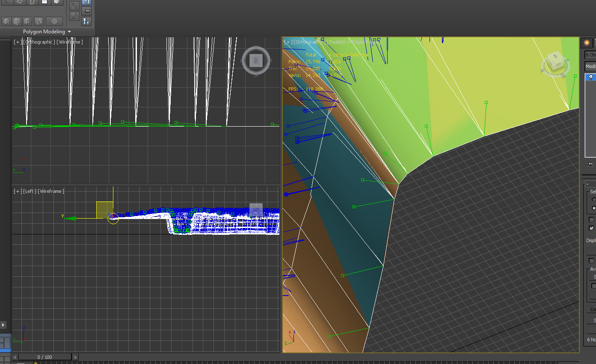Image resolution: width=596 pixels, height=364 pixels.
Task: Open the Orthographic view menu in top-left viewport
Action: pyautogui.click(x=39, y=42)
